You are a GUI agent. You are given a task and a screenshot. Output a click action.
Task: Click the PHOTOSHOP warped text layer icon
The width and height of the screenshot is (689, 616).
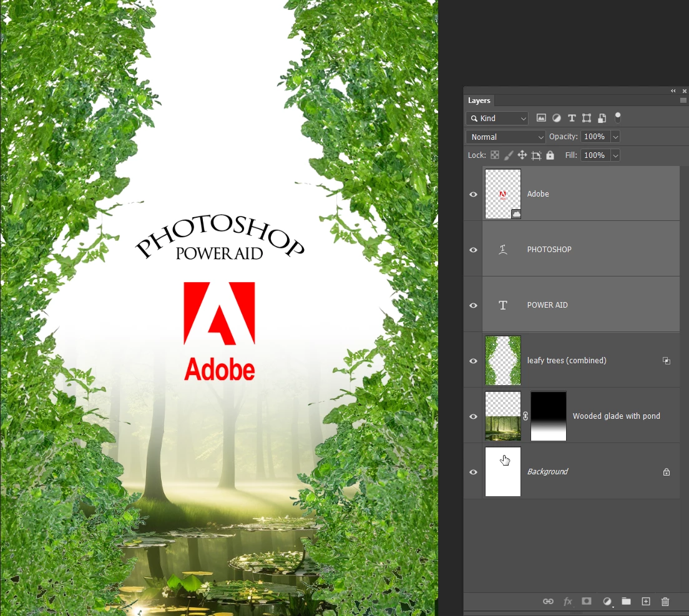503,250
